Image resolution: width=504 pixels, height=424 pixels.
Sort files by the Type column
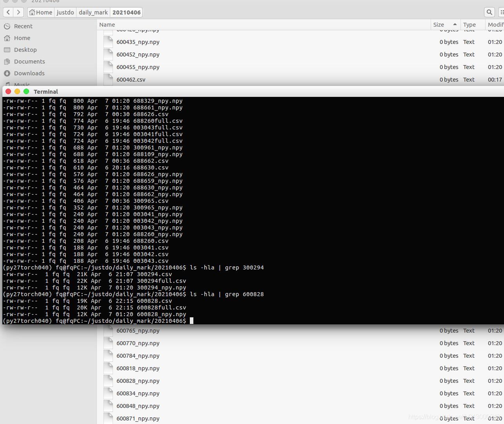tap(472, 25)
